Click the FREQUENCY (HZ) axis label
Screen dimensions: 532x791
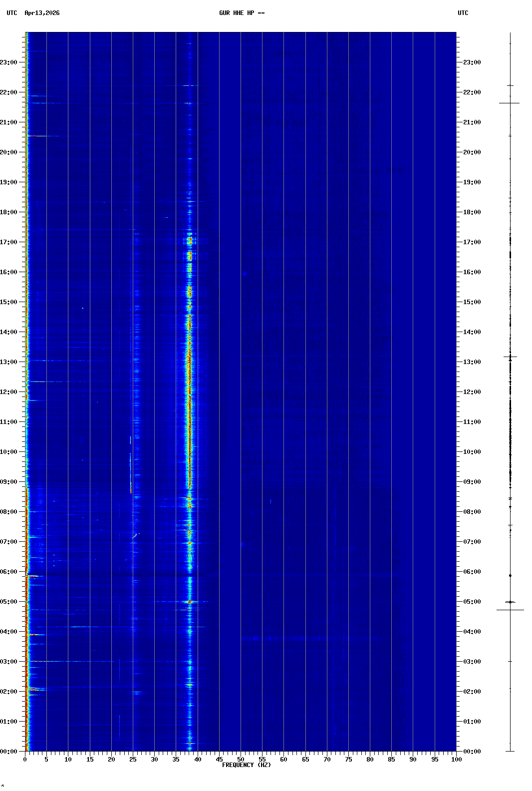[246, 765]
